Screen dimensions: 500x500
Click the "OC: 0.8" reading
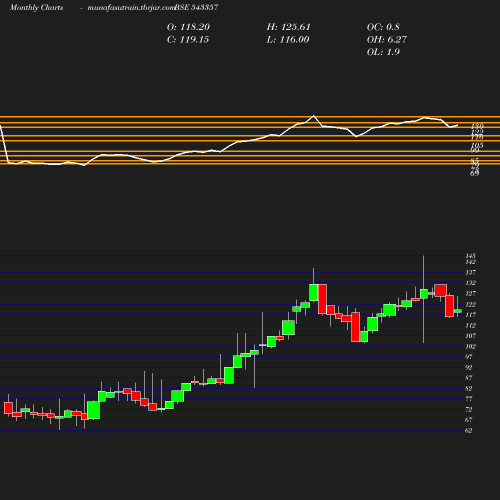(x=383, y=27)
